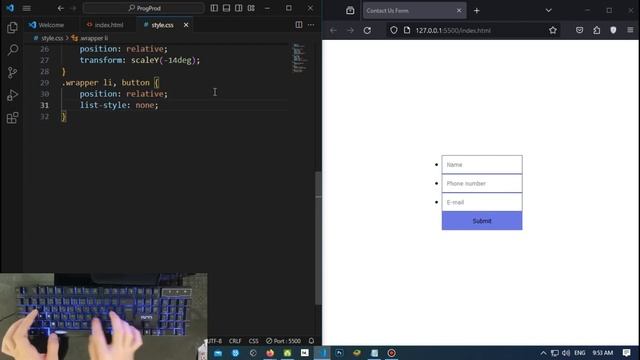Go back in Firefox

(333, 30)
